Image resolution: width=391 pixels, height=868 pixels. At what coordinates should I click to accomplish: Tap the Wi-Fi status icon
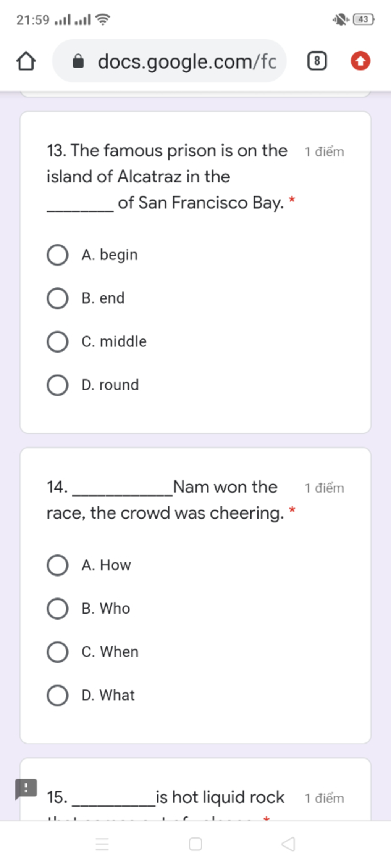pos(102,19)
